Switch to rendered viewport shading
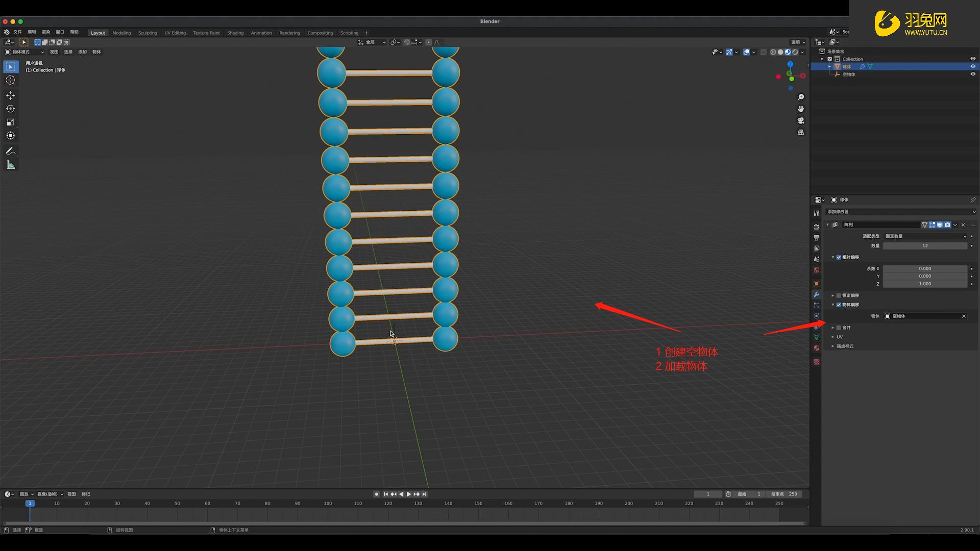 coord(795,52)
